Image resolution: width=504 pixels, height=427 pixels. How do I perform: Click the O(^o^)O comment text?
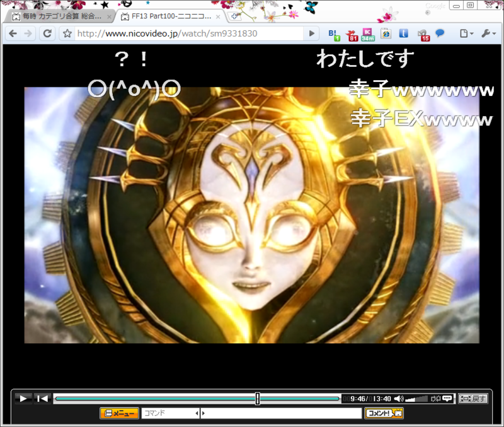pyautogui.click(x=134, y=89)
